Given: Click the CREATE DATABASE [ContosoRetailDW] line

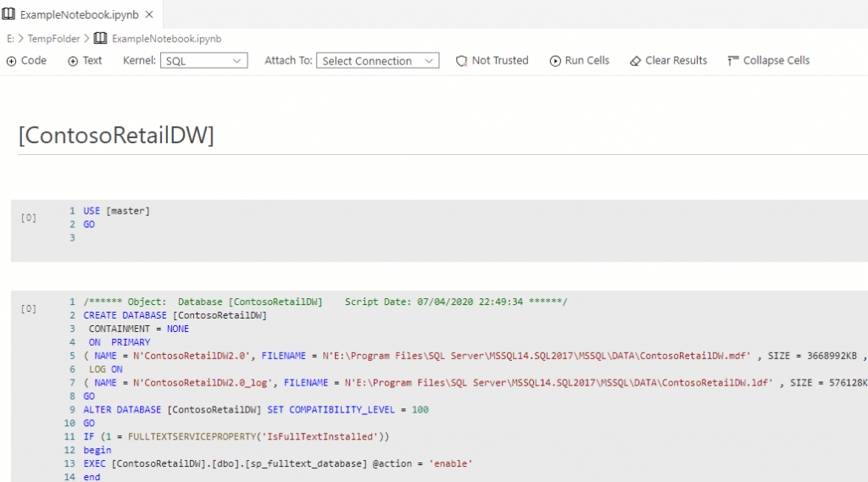Looking at the screenshot, I should pyautogui.click(x=175, y=315).
